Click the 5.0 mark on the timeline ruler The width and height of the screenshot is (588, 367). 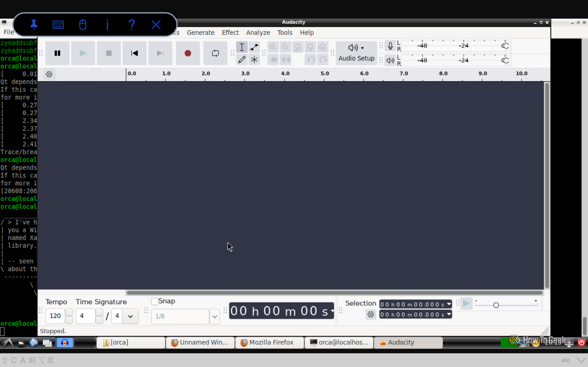[325, 74]
